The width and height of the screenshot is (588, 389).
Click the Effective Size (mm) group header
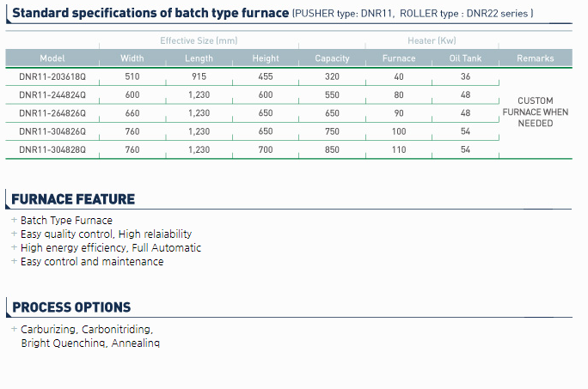tap(199, 40)
